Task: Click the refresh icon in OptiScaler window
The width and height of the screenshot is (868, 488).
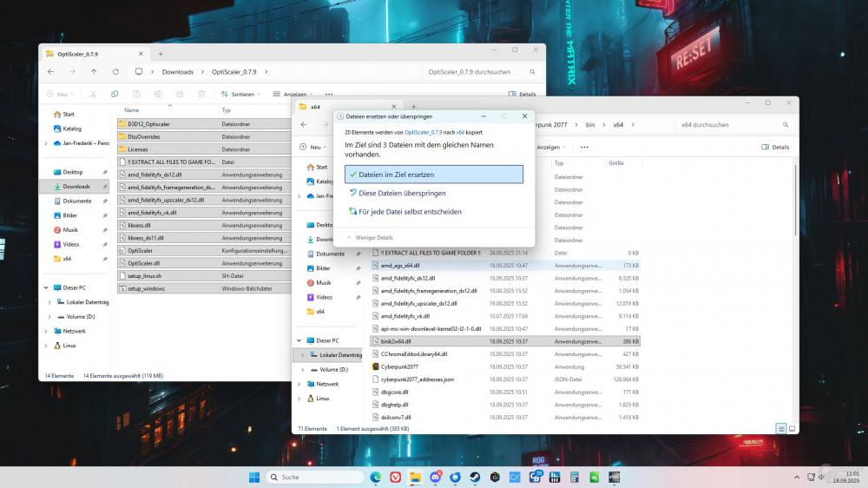Action: (x=115, y=72)
